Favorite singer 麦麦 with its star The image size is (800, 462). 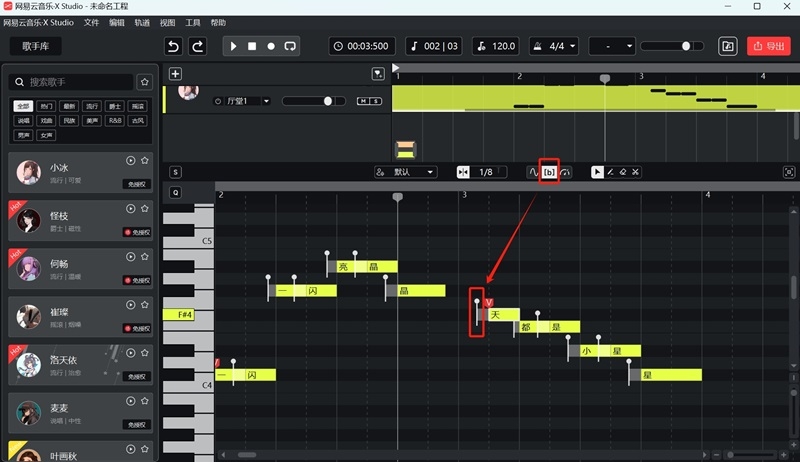point(145,401)
